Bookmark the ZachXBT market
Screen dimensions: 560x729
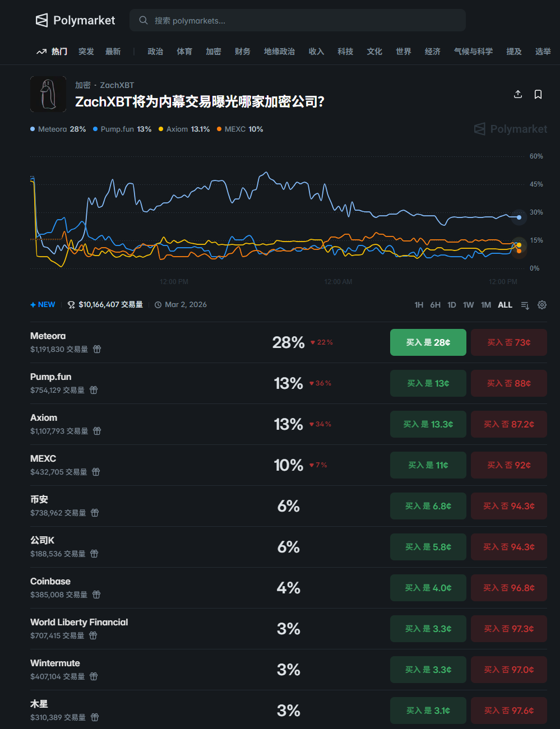tap(538, 94)
